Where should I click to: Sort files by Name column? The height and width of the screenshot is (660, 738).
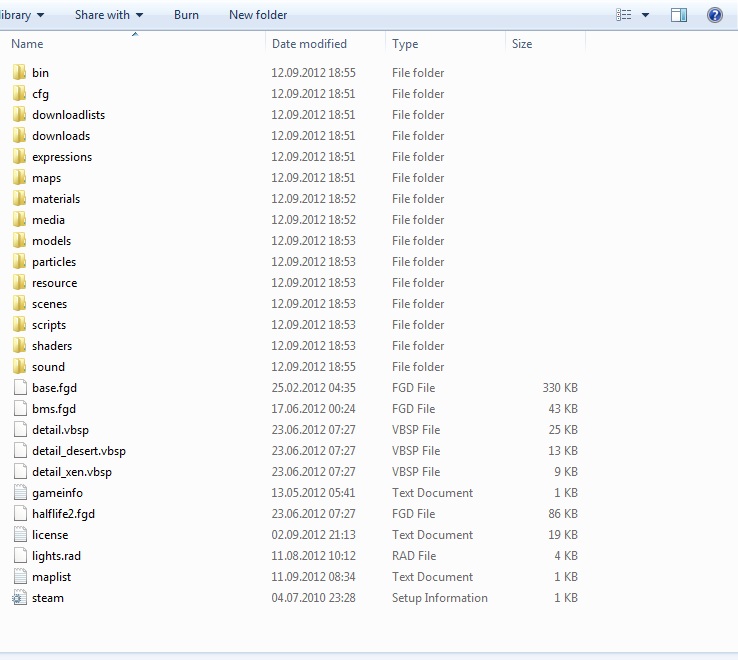[28, 44]
